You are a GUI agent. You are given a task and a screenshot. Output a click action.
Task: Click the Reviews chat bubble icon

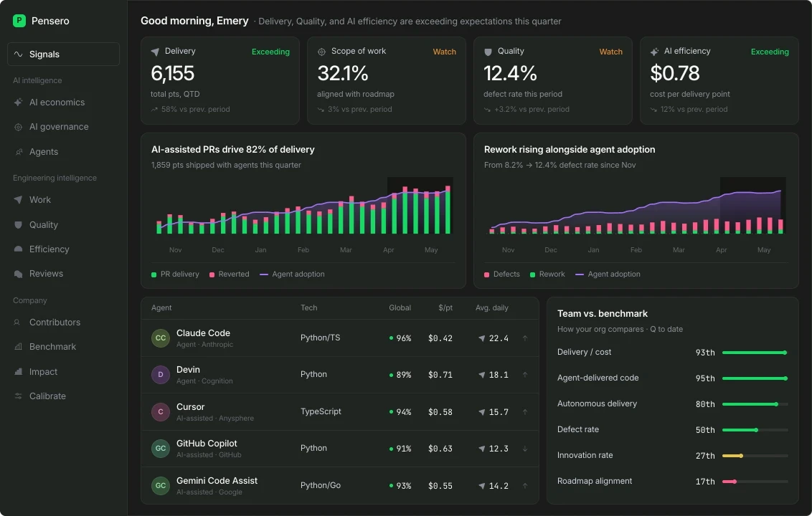(x=18, y=274)
